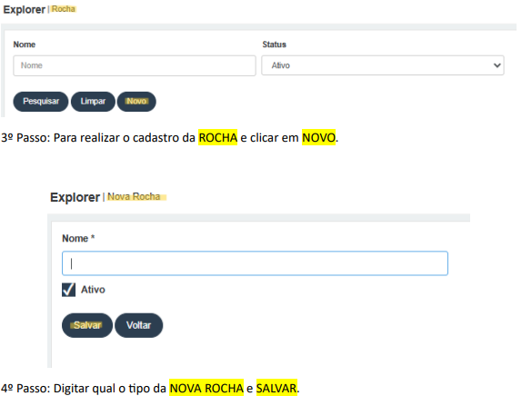Click the Voltar button
The image size is (532, 396).
pos(139,325)
